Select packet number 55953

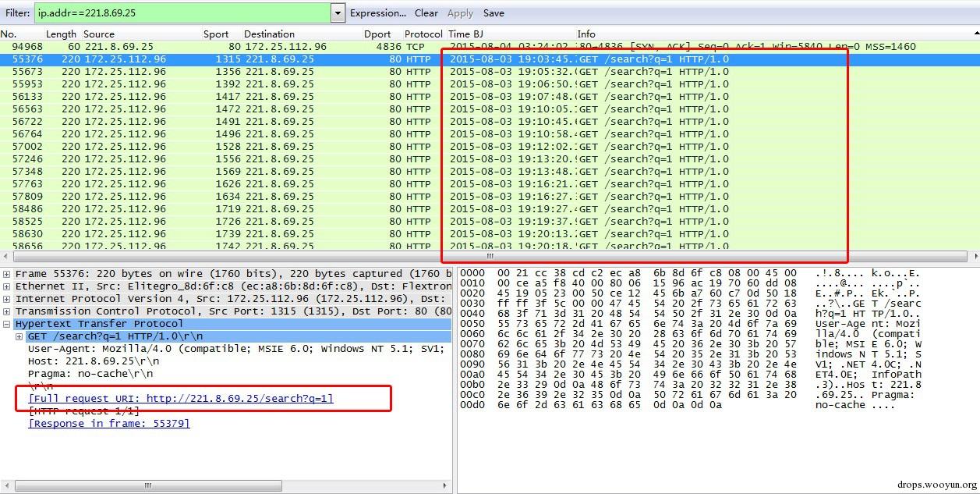(490, 84)
